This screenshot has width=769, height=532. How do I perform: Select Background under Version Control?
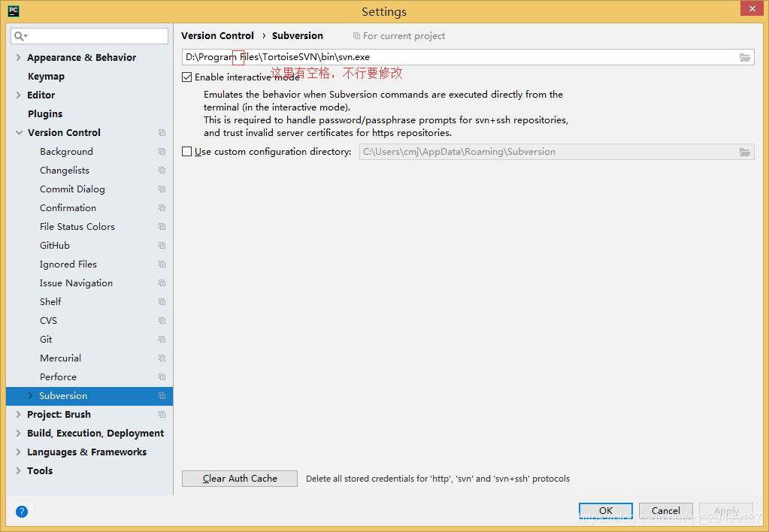(x=66, y=152)
